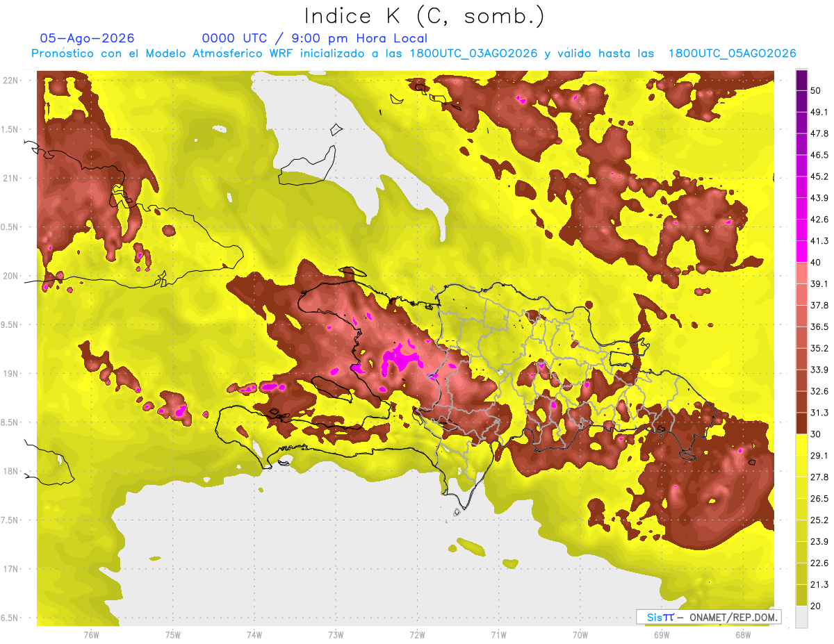Click the '74W' longitude label
The image size is (834, 644).
254,634
